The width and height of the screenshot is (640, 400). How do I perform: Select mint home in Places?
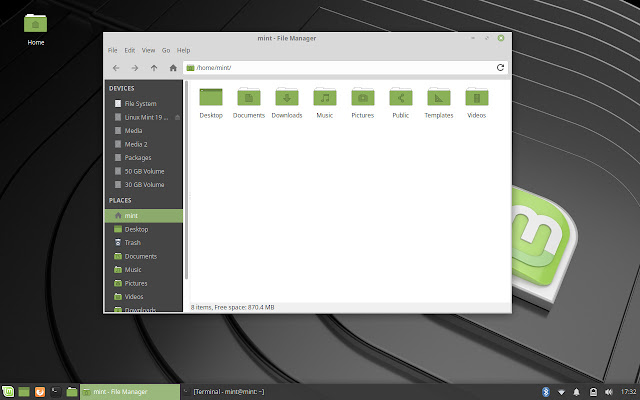tap(144, 216)
